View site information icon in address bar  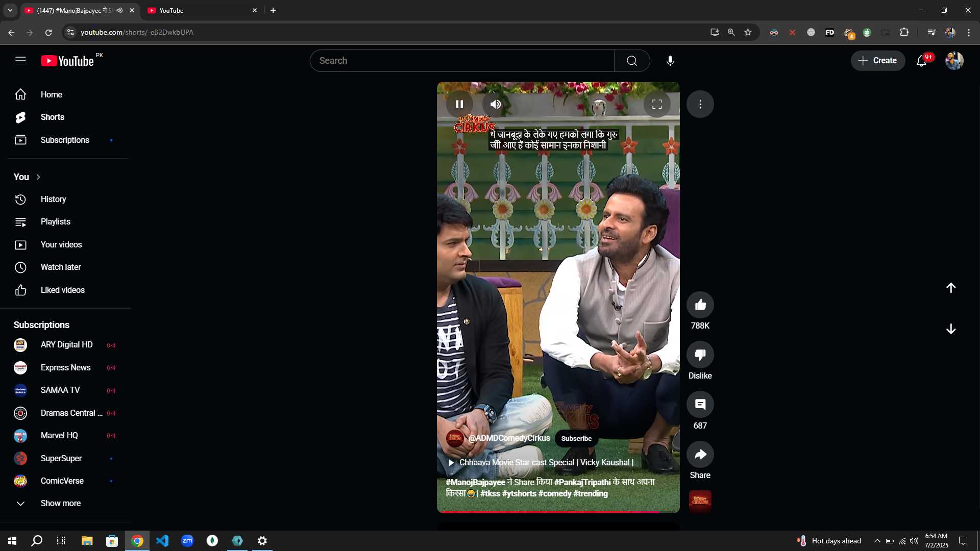(70, 32)
